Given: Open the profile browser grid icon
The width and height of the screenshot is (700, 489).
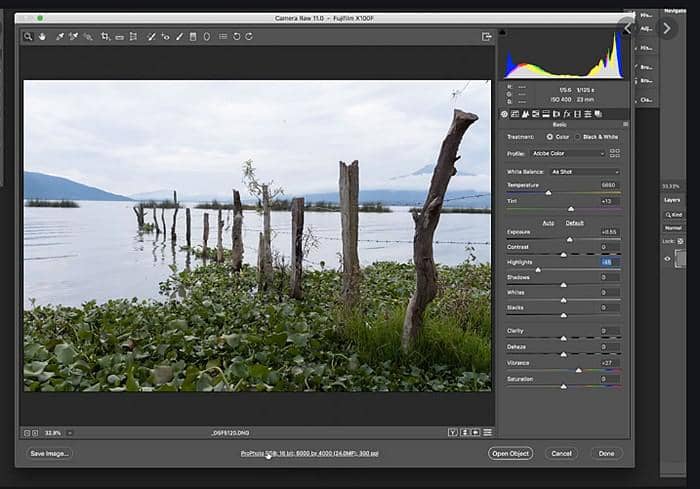Looking at the screenshot, I should coord(615,153).
